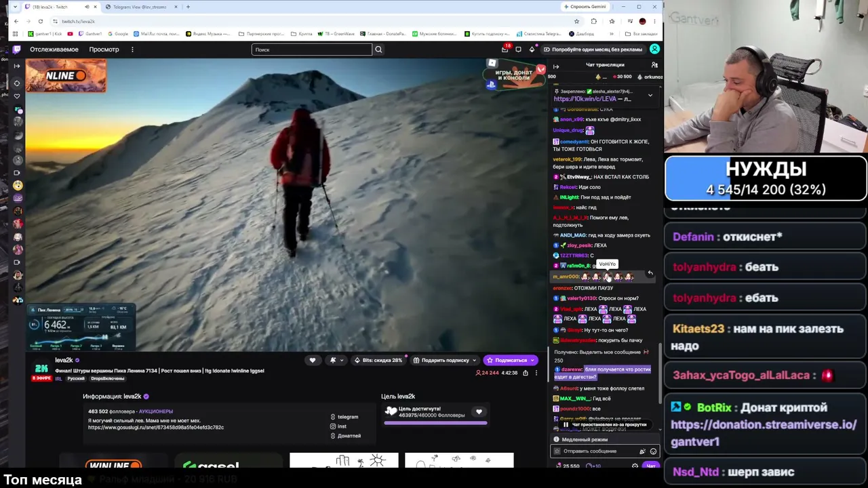The height and width of the screenshot is (488, 868).
Task: Open the Все закладки bookmarks folder
Action: (642, 34)
